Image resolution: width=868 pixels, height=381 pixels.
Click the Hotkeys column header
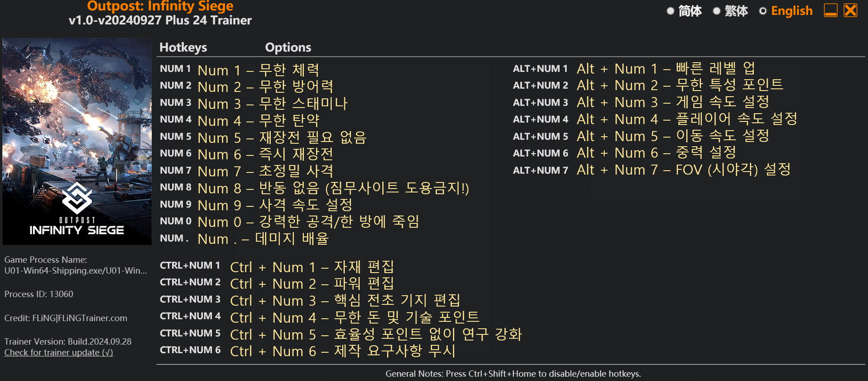pyautogui.click(x=183, y=47)
